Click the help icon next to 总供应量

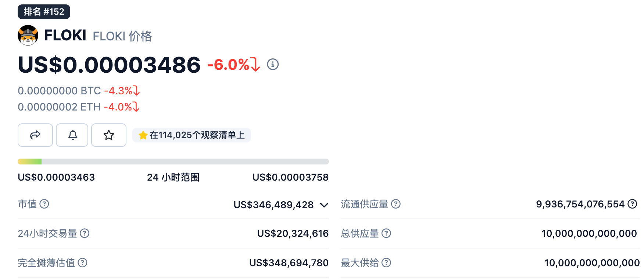click(x=386, y=233)
